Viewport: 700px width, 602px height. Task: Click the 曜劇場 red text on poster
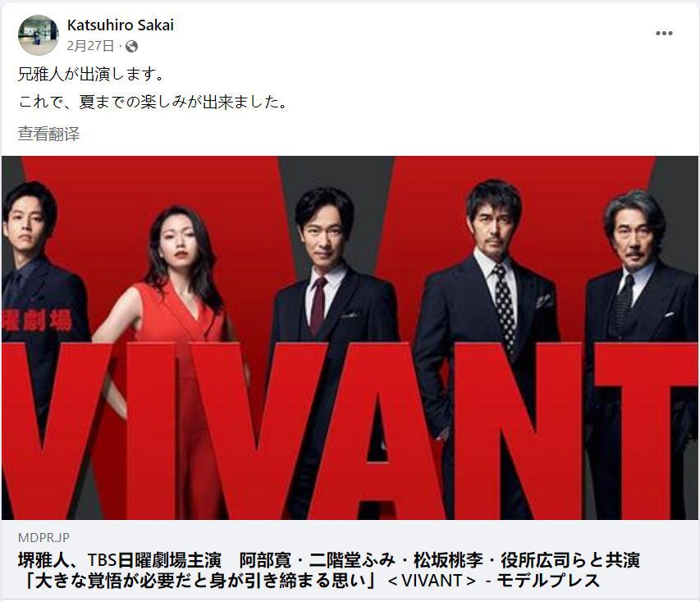click(37, 320)
